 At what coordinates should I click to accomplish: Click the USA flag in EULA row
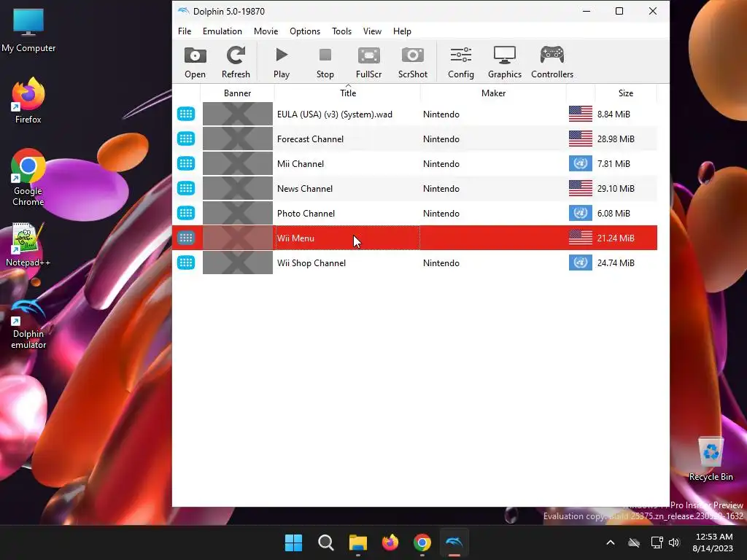[580, 114]
